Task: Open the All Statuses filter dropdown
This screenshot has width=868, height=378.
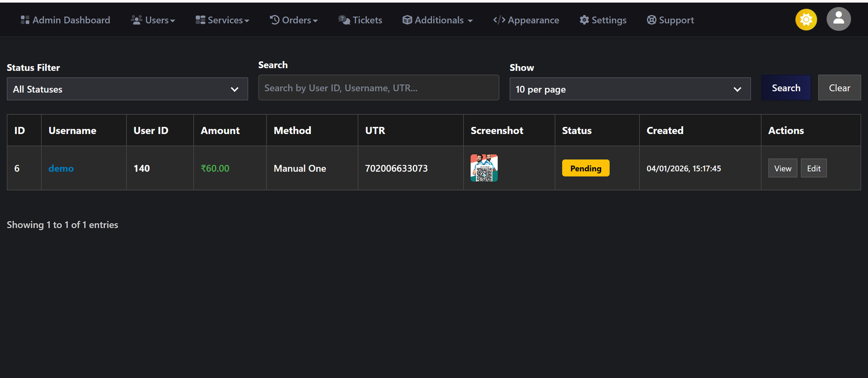Action: 127,89
